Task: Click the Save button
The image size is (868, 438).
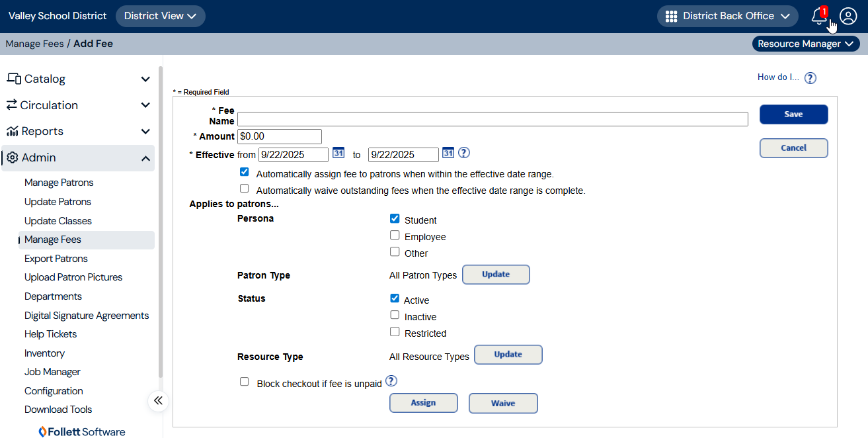Action: pyautogui.click(x=793, y=114)
